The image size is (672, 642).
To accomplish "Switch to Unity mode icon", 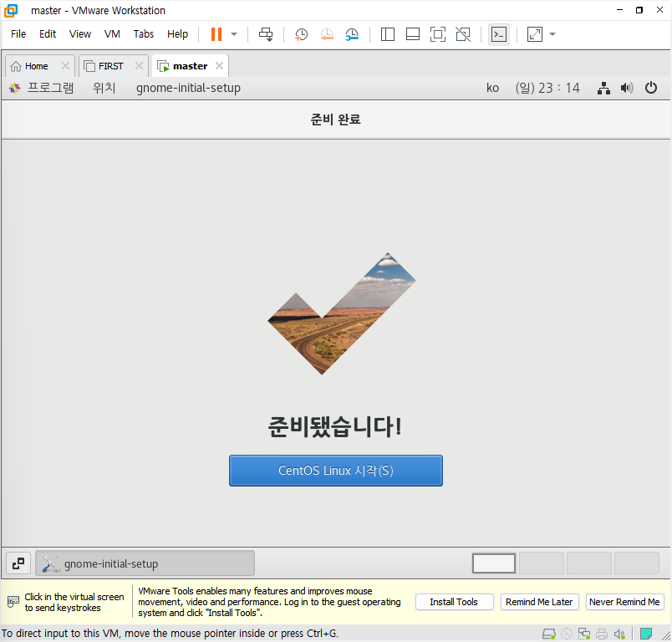I will [x=463, y=34].
